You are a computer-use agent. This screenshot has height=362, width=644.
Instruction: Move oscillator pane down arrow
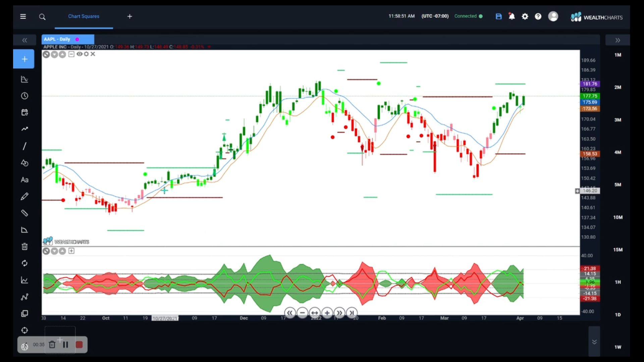[54, 251]
